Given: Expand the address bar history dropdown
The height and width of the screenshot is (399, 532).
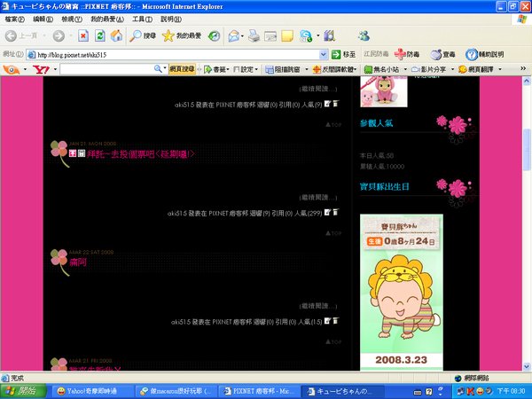Looking at the screenshot, I should tap(324, 54).
